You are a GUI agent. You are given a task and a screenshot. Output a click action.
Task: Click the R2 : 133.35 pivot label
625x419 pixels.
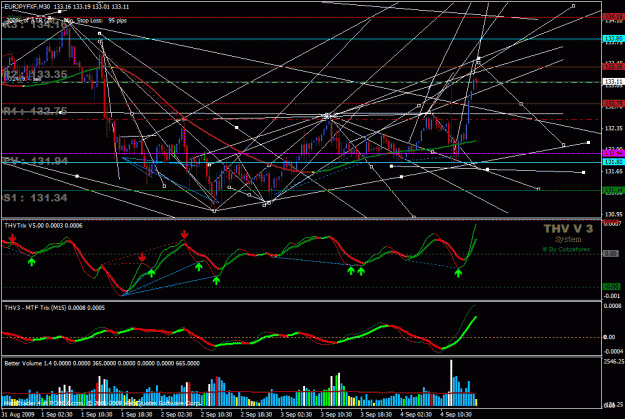pos(35,74)
